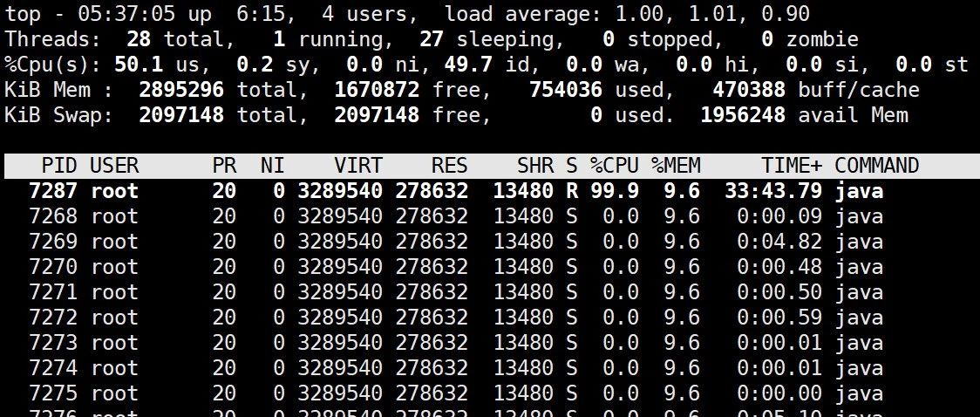
Task: Click the R state of thread 7287
Action: [572, 191]
